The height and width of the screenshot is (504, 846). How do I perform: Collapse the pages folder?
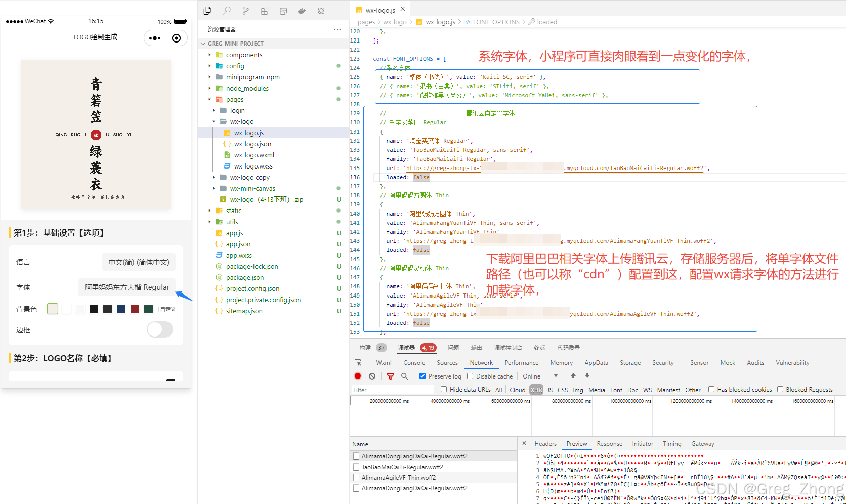click(x=209, y=99)
